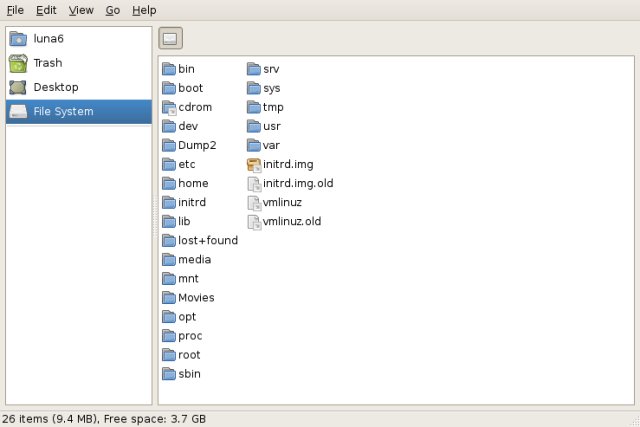Select the initrd.img archive file icon

254,164
